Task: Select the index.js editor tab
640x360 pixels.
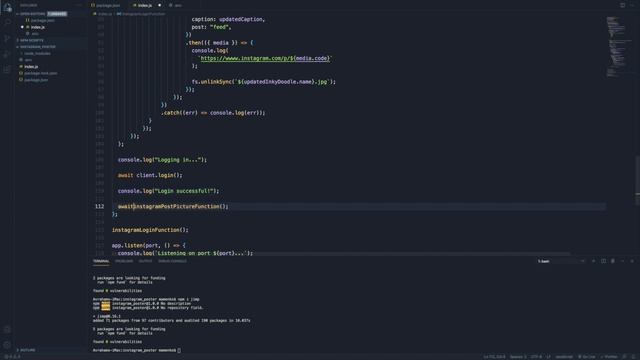Action: click(x=142, y=5)
